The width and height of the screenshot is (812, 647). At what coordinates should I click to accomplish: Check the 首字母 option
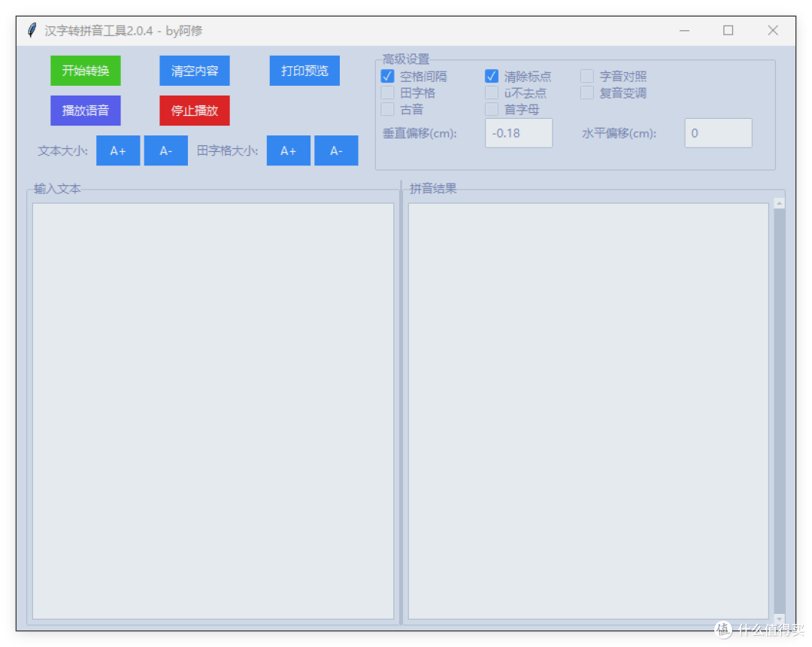coord(492,109)
